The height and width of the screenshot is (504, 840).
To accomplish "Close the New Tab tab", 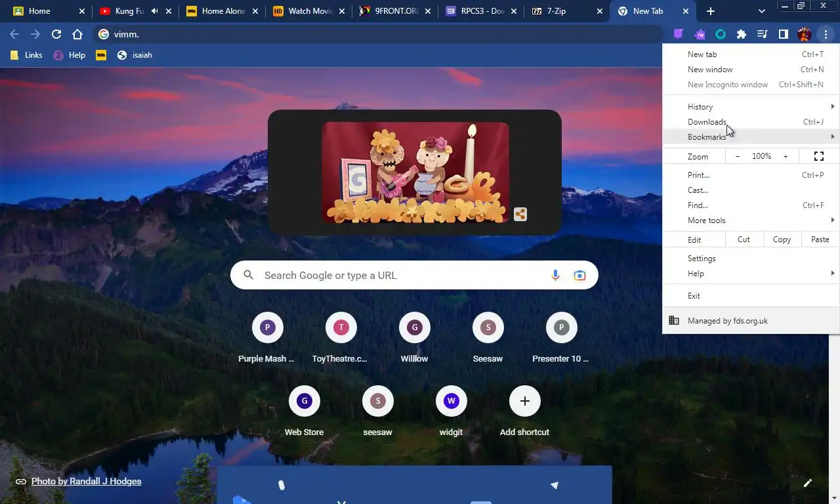I will [x=686, y=11].
